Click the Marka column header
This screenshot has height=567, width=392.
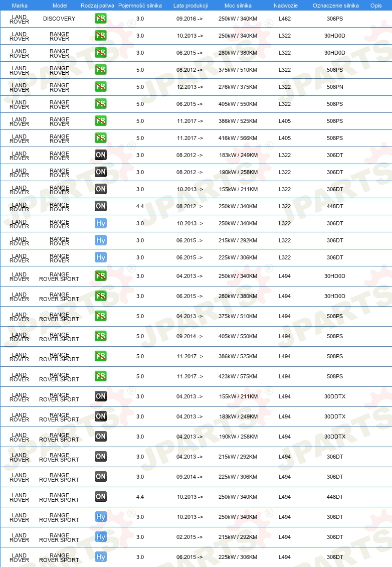(20, 6)
